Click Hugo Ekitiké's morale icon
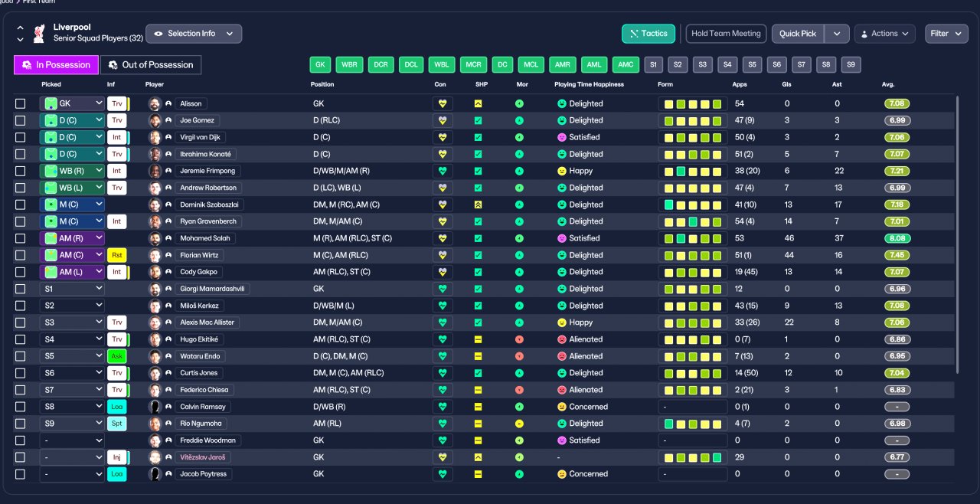This screenshot has height=504, width=980. [520, 339]
